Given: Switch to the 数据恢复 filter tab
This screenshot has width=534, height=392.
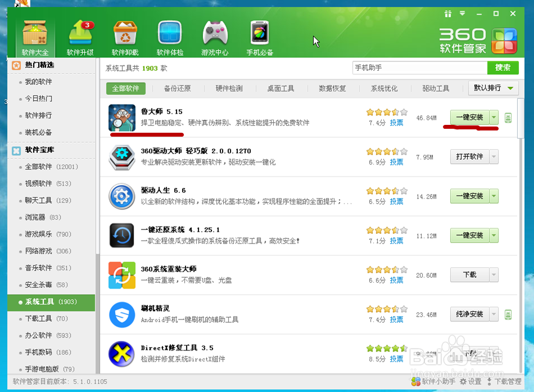Looking at the screenshot, I should (332, 89).
